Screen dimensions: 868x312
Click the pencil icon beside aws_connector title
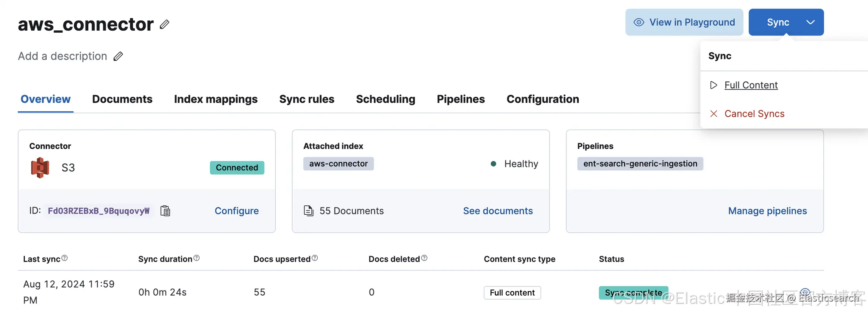click(x=164, y=25)
